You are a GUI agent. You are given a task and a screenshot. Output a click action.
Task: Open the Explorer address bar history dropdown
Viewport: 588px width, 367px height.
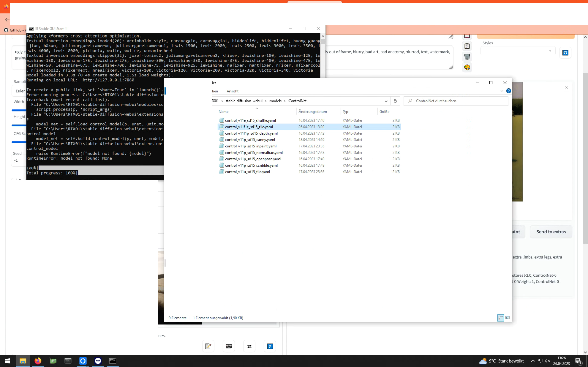[386, 101]
